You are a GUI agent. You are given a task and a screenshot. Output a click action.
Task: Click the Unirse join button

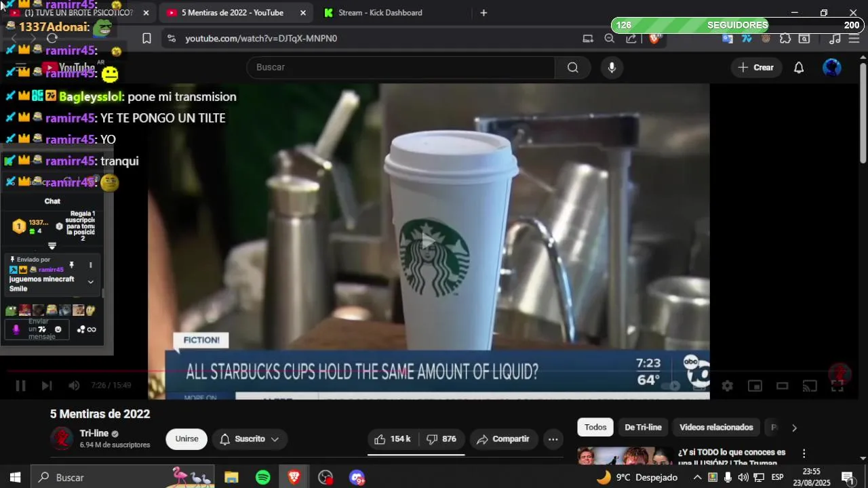coord(186,439)
